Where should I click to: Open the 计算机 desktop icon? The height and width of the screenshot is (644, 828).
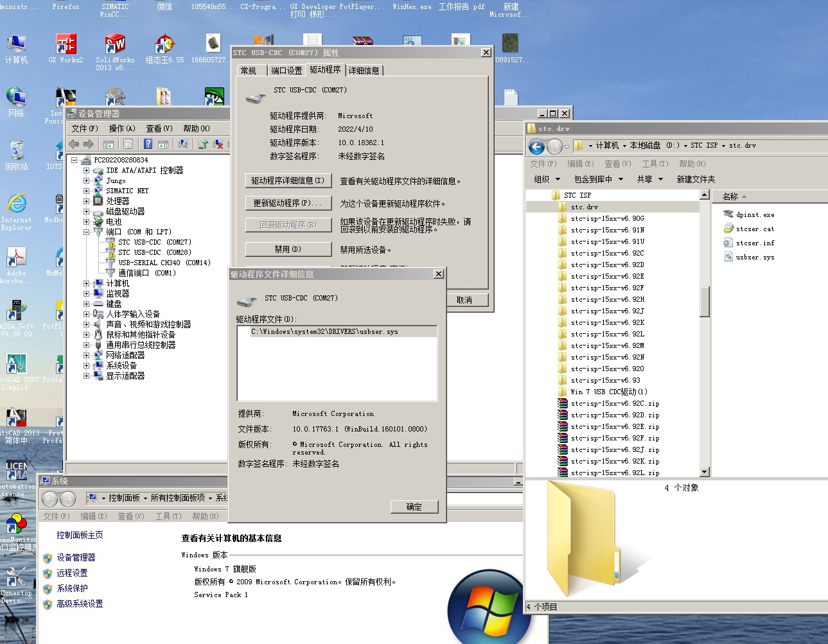tap(17, 48)
